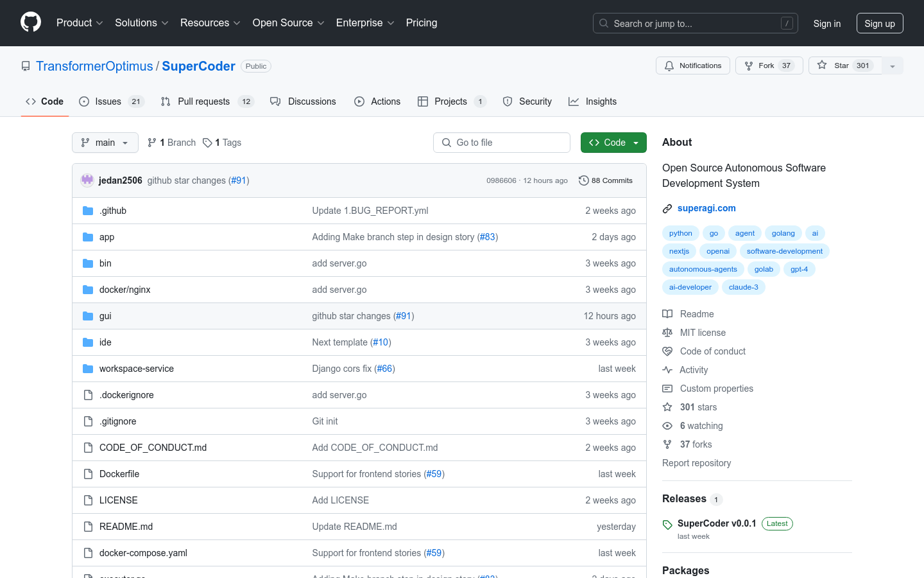Fork the repository
924x578 pixels.
(769, 66)
